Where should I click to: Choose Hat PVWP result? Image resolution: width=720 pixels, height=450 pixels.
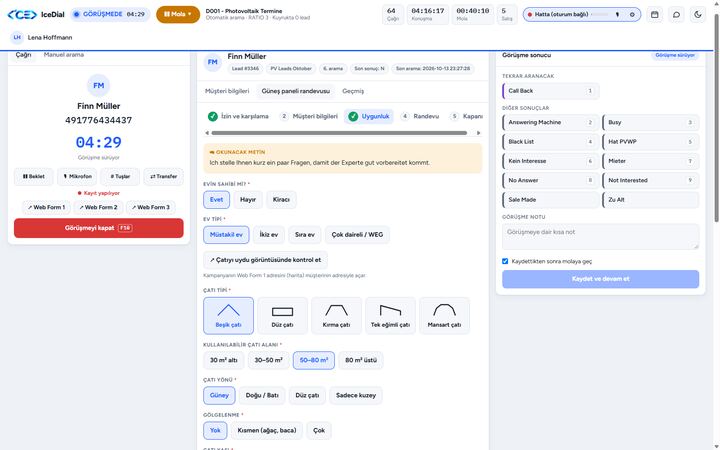651,142
